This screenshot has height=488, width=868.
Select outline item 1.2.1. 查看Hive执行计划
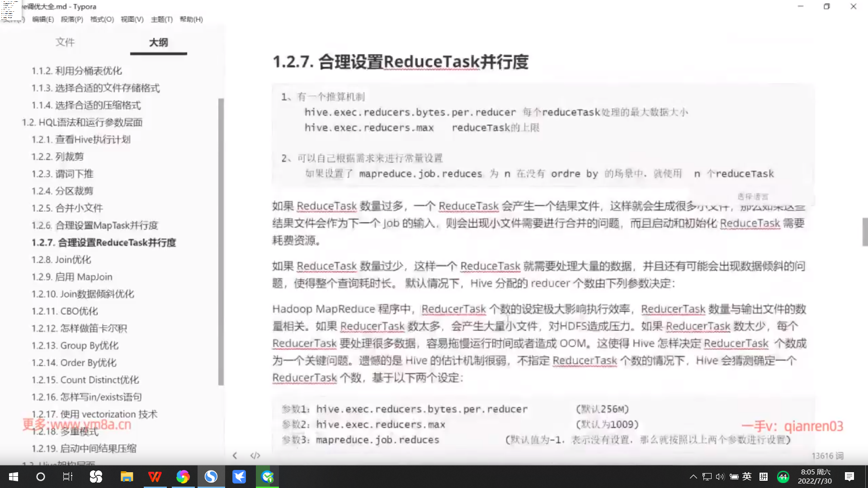click(81, 140)
